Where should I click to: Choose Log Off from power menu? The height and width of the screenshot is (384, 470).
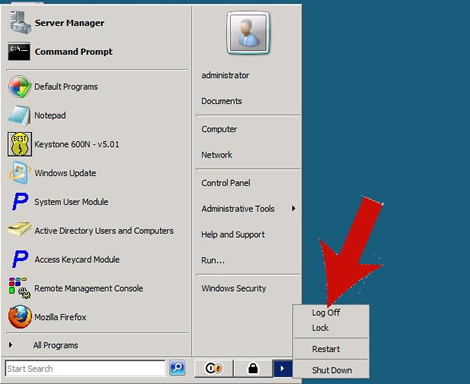[326, 313]
